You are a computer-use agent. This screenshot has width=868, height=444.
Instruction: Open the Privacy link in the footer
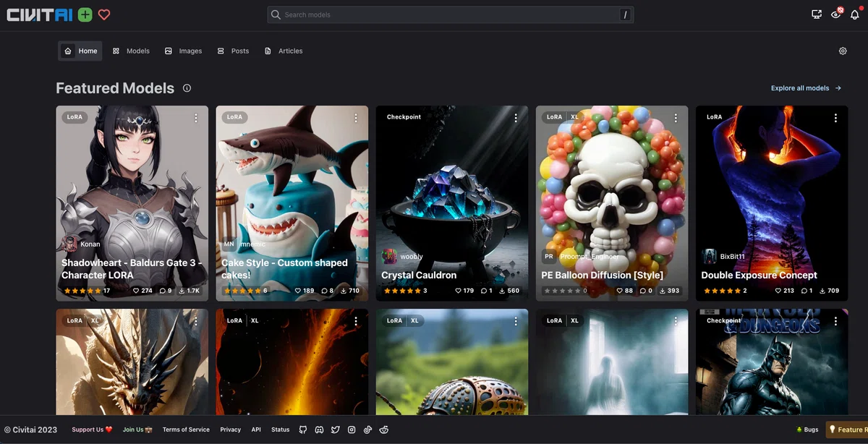pos(231,430)
